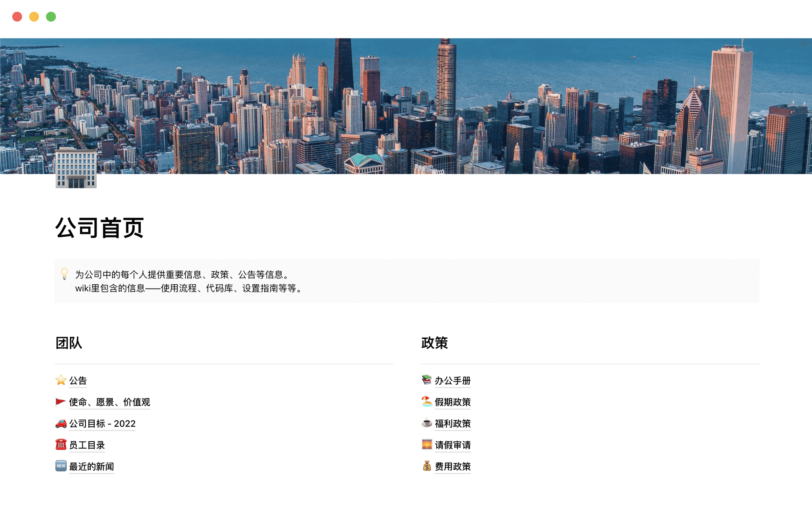Click the star icon beside 公告

click(61, 380)
